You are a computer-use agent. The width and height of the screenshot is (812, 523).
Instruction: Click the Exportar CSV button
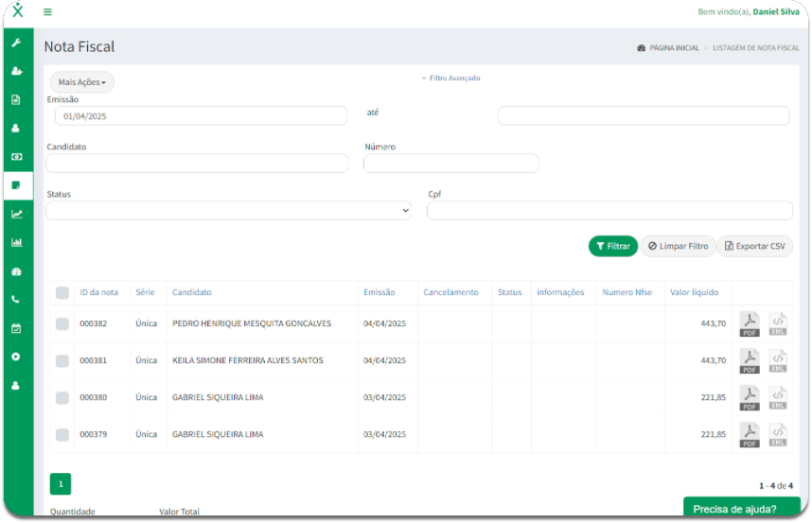click(754, 246)
